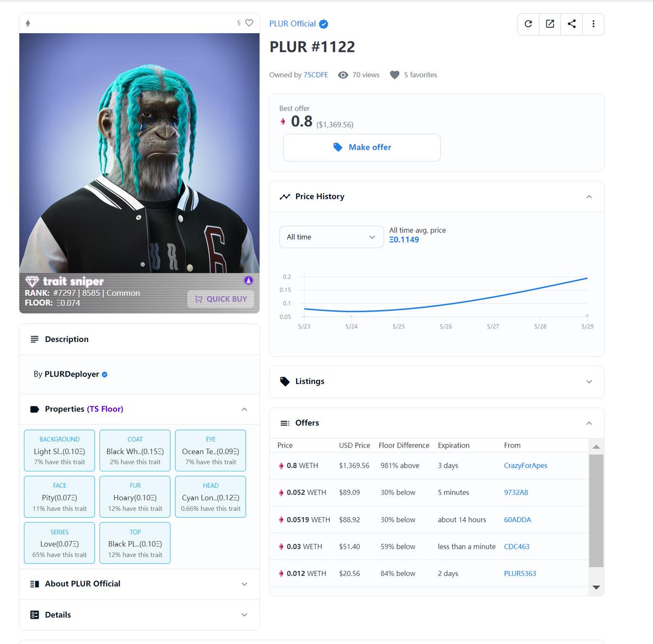Click the Ethereum icon above the NFT image
The width and height of the screenshot is (653, 644).
(x=28, y=23)
